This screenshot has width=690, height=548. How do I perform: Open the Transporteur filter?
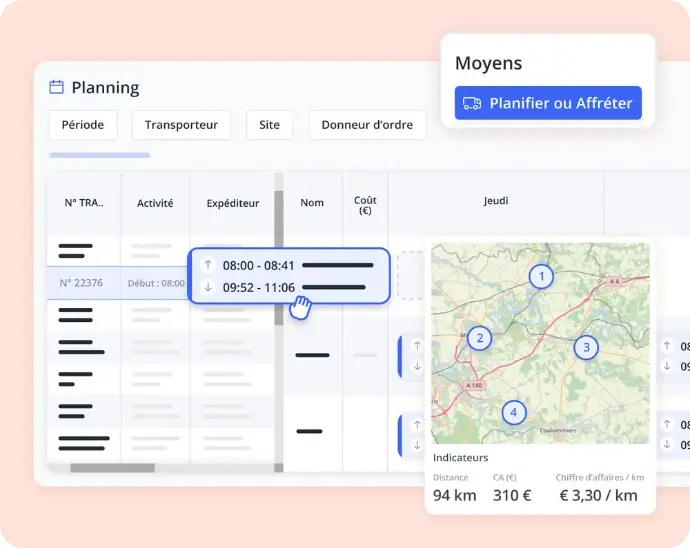point(181,125)
